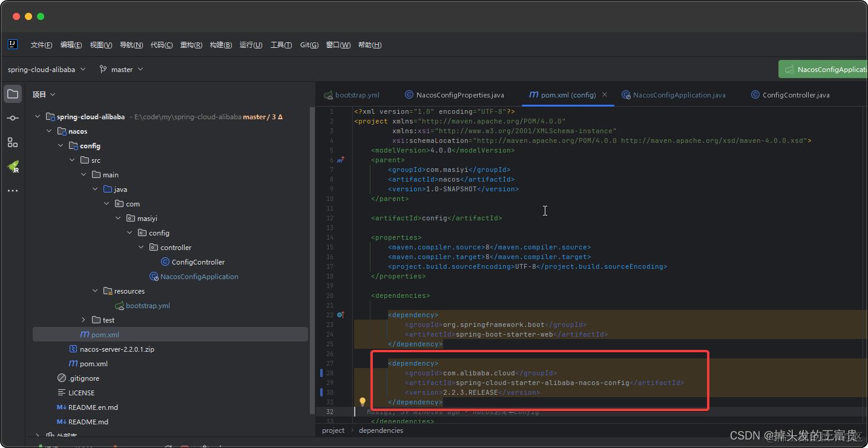
Task: Open the 重构(R) menu
Action: (191, 45)
